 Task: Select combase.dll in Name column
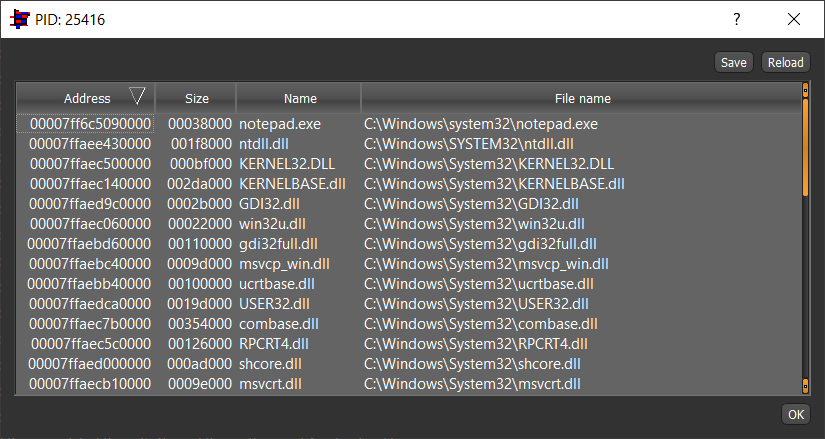tap(279, 324)
